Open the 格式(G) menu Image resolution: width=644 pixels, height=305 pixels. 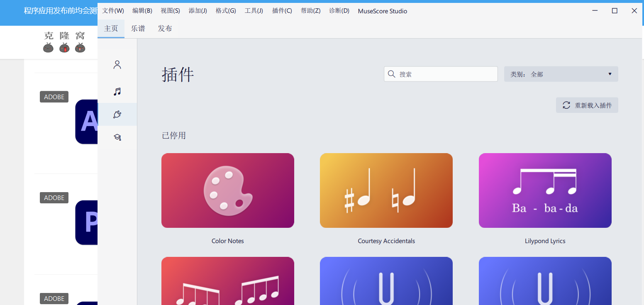pos(226,11)
